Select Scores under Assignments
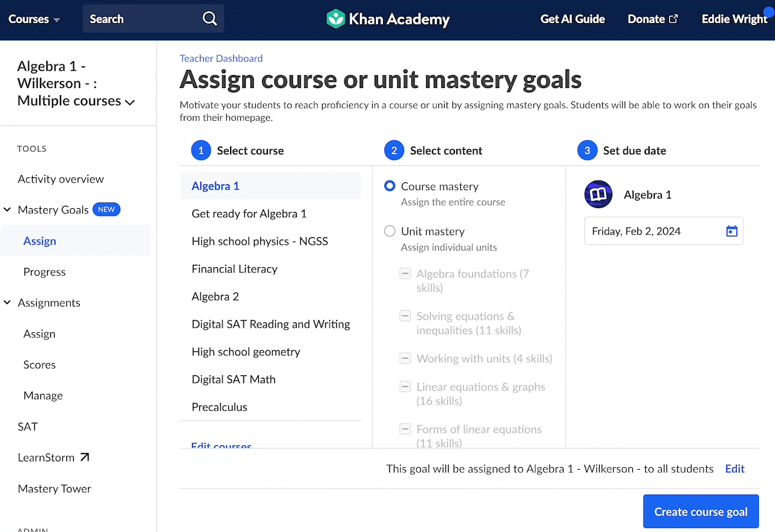This screenshot has height=532, width=775. 39,364
